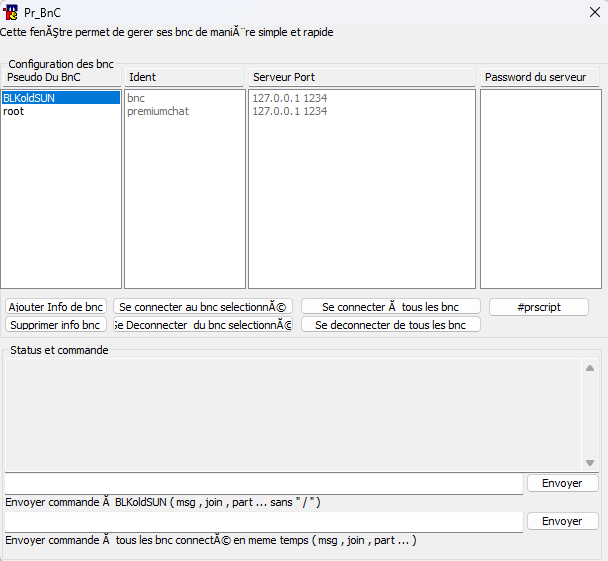Select root in the Pseudo list

click(61, 111)
